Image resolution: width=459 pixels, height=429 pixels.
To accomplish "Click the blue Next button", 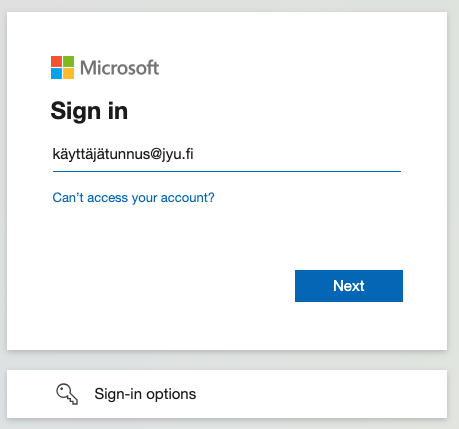I will [x=349, y=286].
